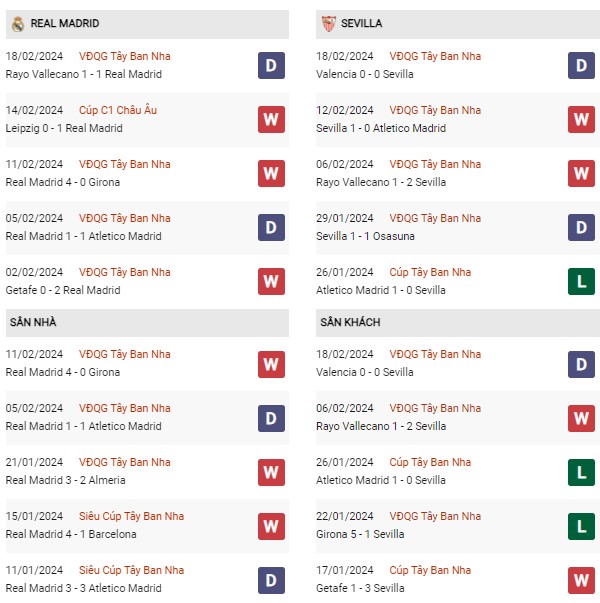Screen dimensions: 600x603
Task: Click the W badge for Sevilla 1 - 0 Atletico Madrid
Action: pos(581,120)
